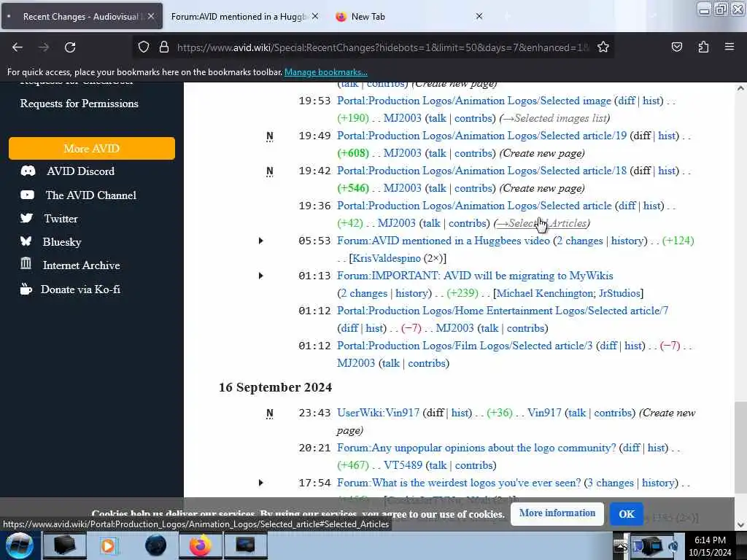
Task: Click the Twitter bird icon
Action: tap(27, 218)
